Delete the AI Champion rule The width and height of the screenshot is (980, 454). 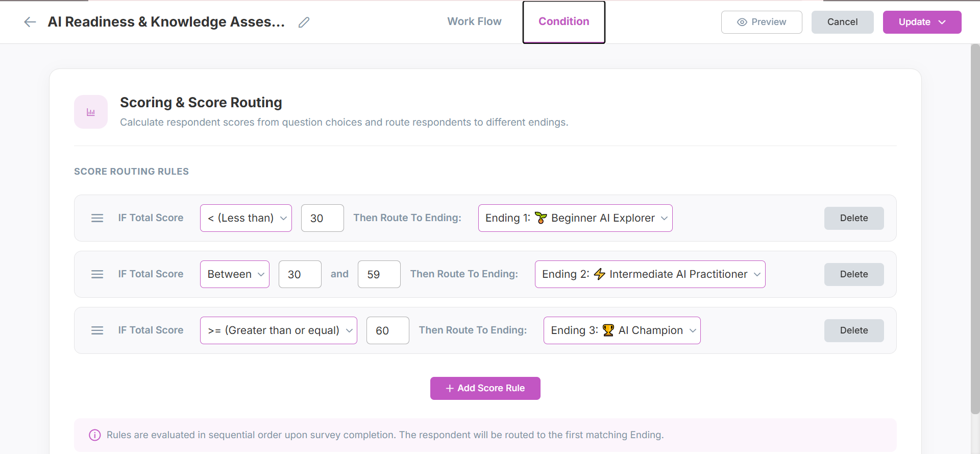[x=854, y=330]
